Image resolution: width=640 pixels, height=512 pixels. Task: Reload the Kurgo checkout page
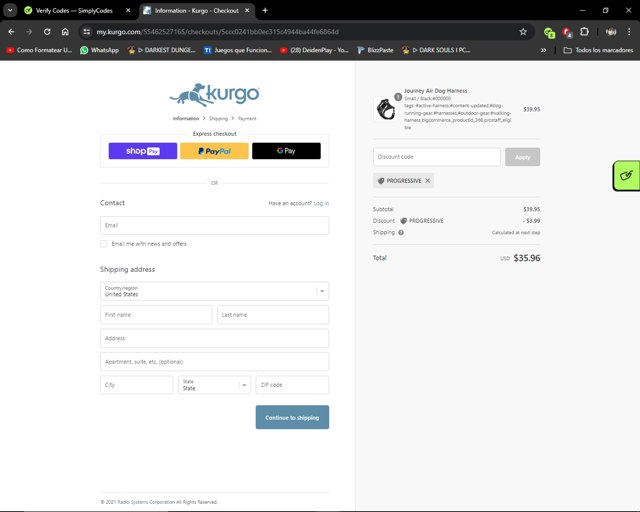tap(47, 32)
